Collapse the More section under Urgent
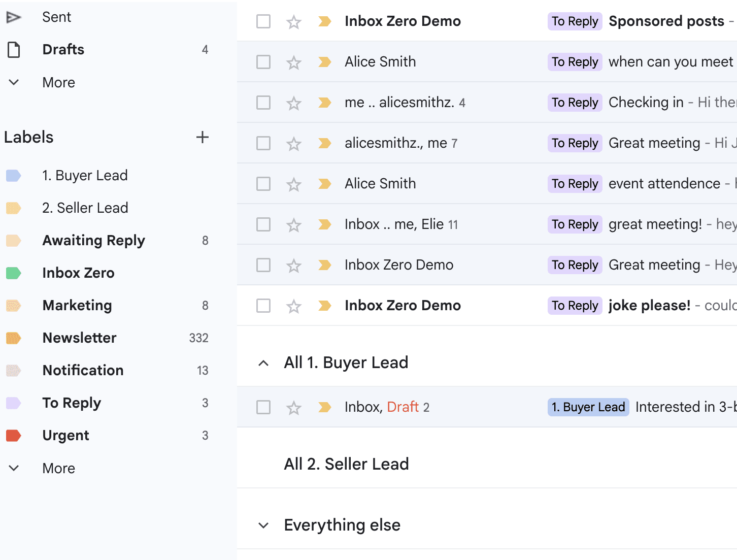The image size is (737, 560). tap(14, 468)
